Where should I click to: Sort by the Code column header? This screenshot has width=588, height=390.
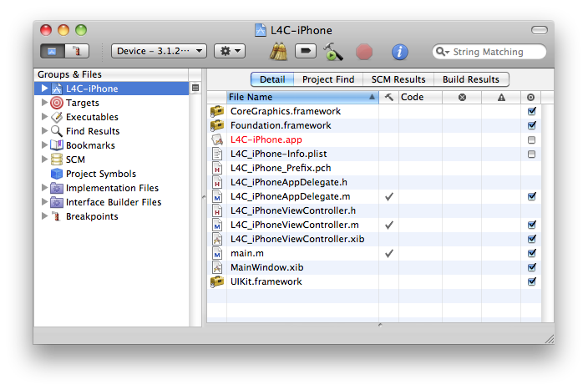(420, 97)
